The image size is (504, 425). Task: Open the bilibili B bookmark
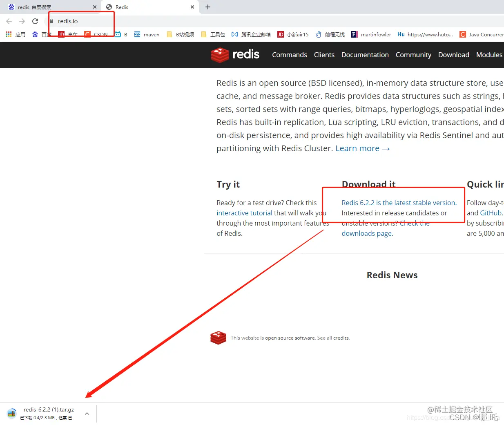point(121,34)
